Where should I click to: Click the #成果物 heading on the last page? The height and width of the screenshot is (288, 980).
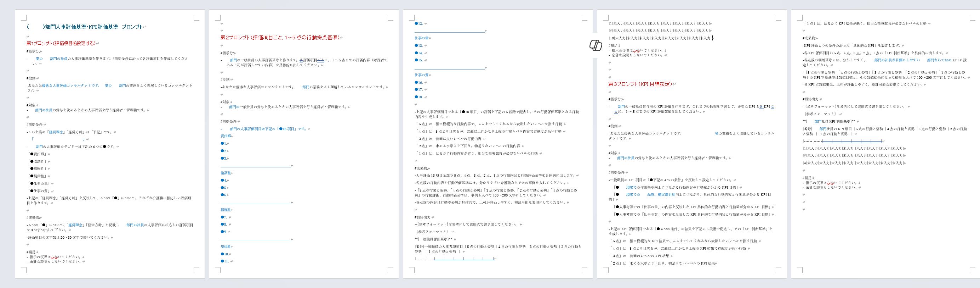(809, 38)
